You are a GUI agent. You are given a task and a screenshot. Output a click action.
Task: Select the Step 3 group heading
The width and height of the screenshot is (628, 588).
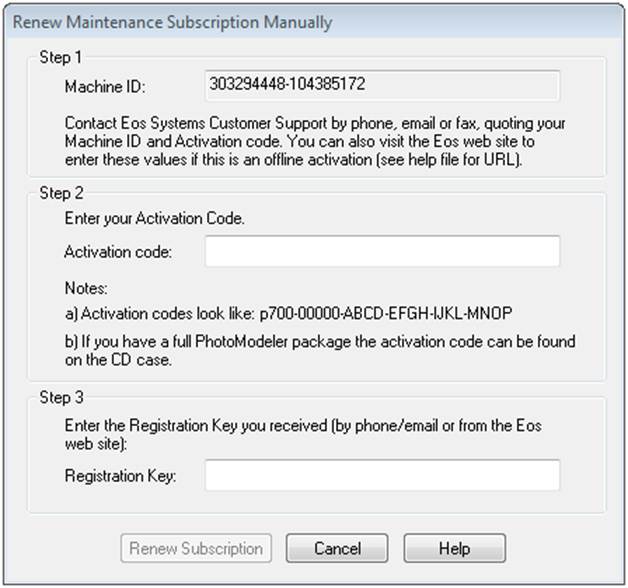click(55, 383)
